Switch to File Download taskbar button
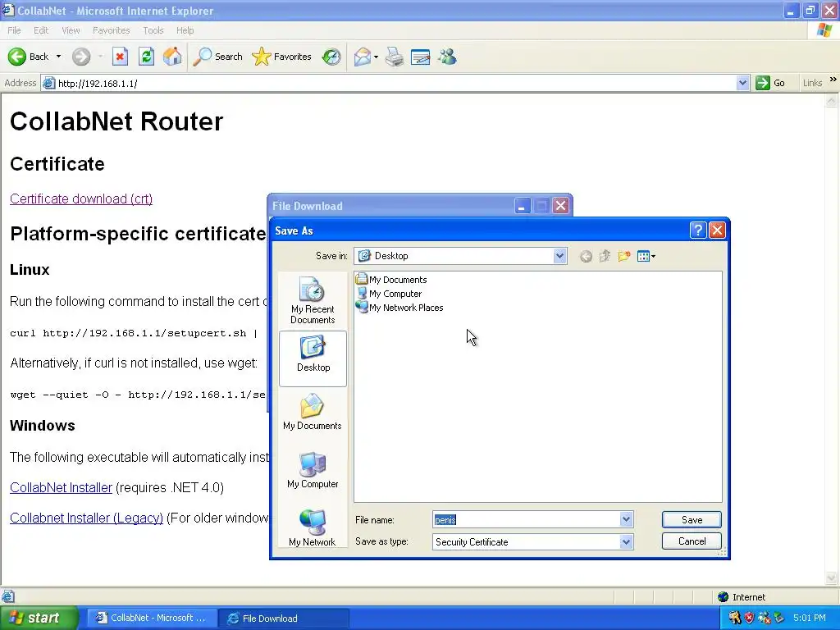Viewport: 840px width, 630px height. pyautogui.click(x=283, y=619)
